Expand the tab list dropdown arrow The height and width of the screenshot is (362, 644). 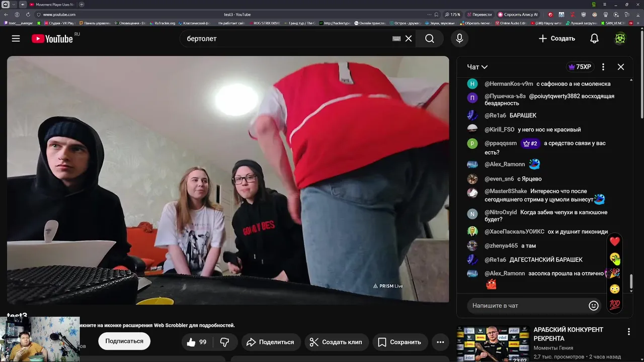tap(14, 5)
